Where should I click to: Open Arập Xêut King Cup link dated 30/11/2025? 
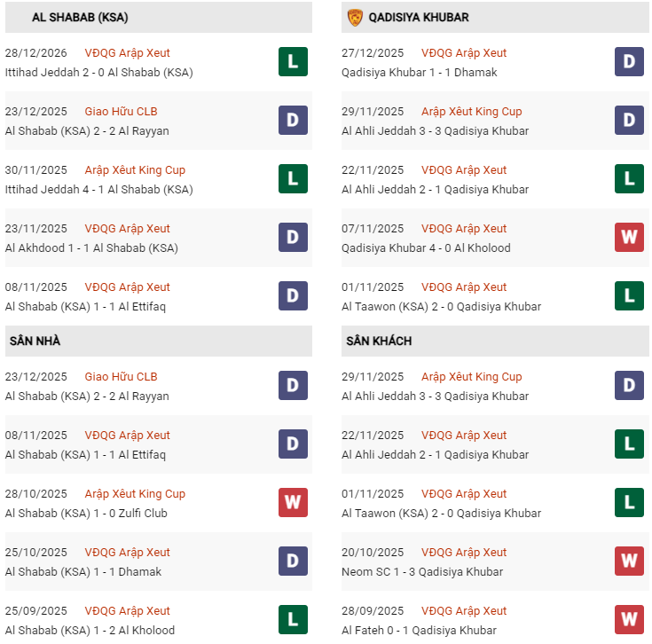click(x=135, y=170)
